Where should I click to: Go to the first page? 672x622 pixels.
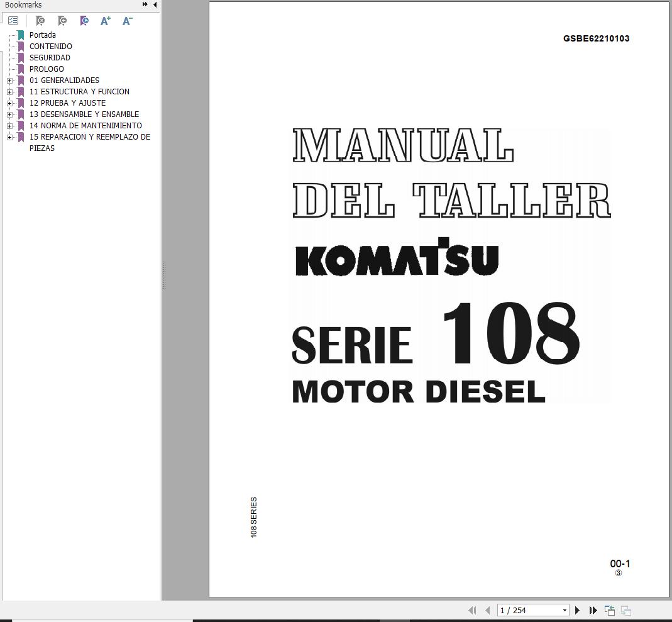click(x=472, y=610)
